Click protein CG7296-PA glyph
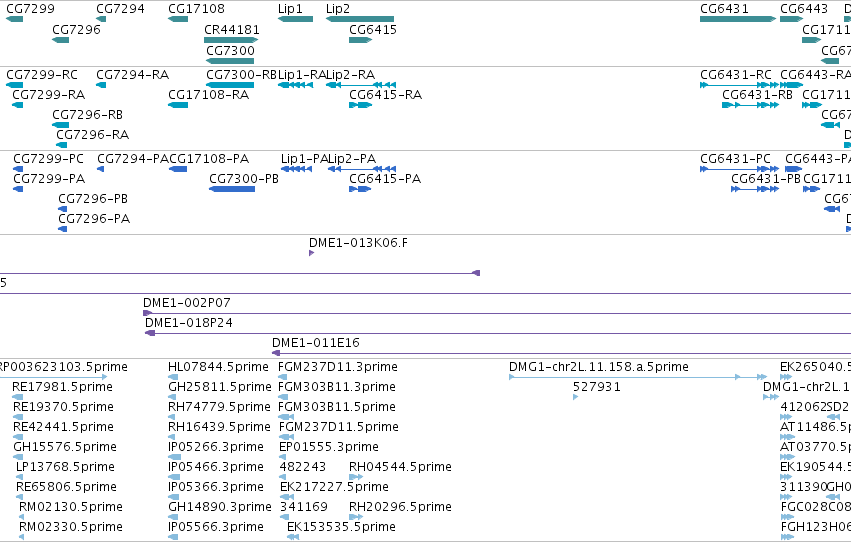 (62, 229)
